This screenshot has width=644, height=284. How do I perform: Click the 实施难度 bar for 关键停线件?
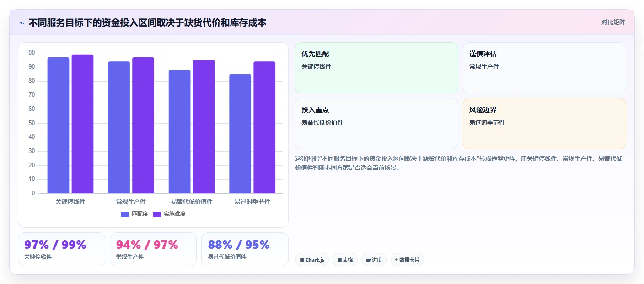point(82,124)
